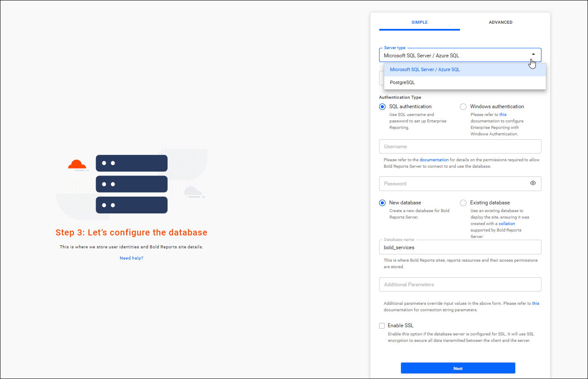Click the Server type dropdown arrow
588x379 pixels.
(533, 54)
